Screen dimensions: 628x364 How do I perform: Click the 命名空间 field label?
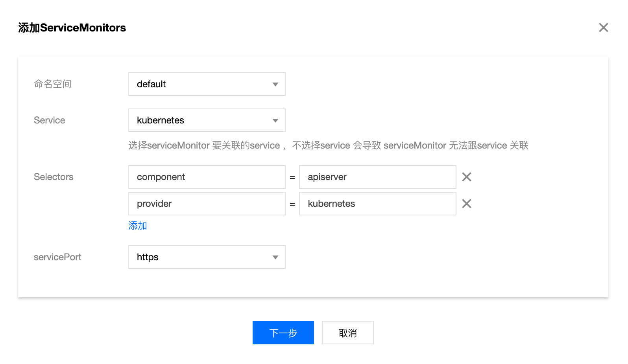53,84
